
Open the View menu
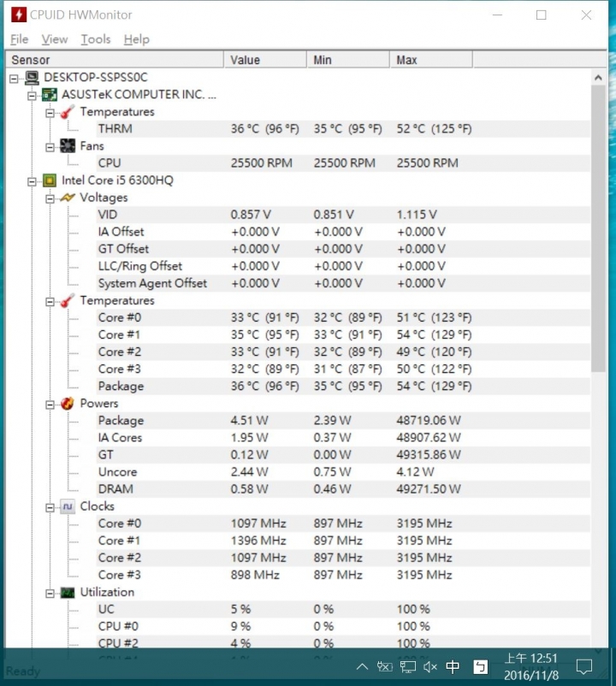pyautogui.click(x=55, y=39)
